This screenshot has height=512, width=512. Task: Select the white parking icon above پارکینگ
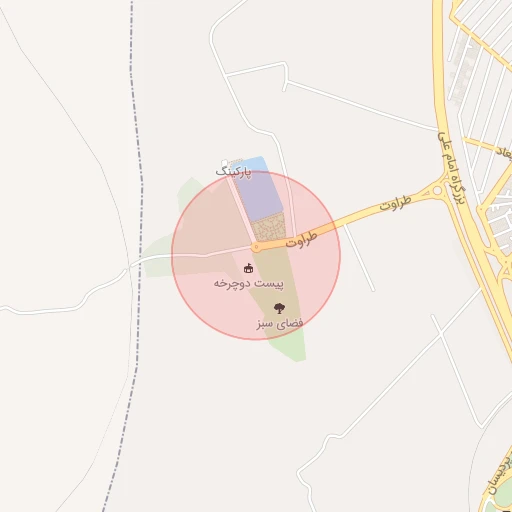click(x=224, y=163)
